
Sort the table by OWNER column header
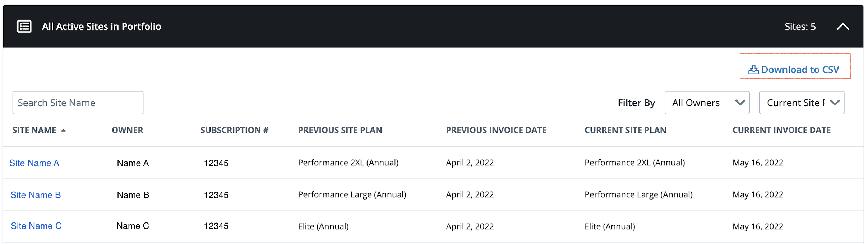127,130
